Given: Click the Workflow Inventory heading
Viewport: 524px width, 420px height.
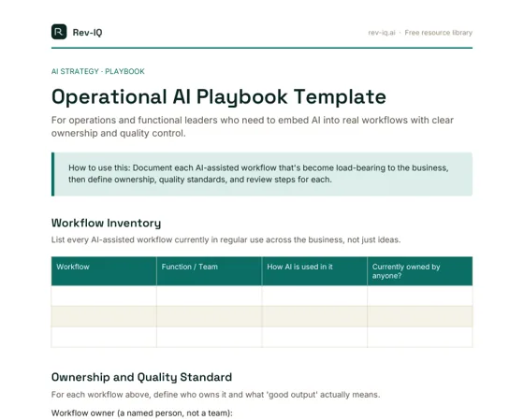Looking at the screenshot, I should [107, 224].
